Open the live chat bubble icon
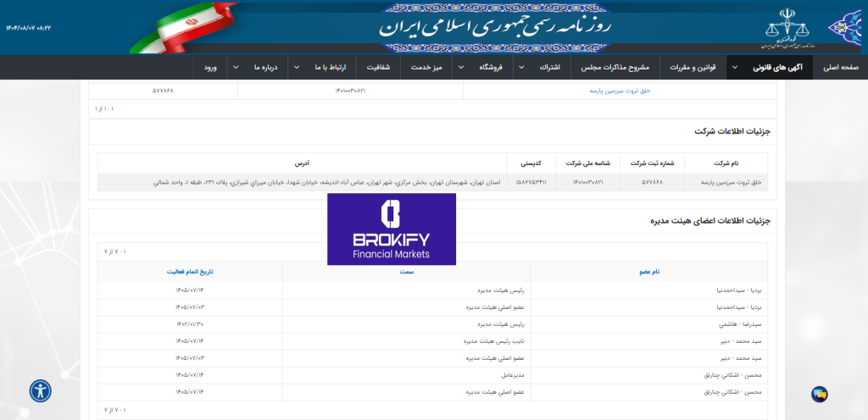The height and width of the screenshot is (420, 868). (x=820, y=394)
